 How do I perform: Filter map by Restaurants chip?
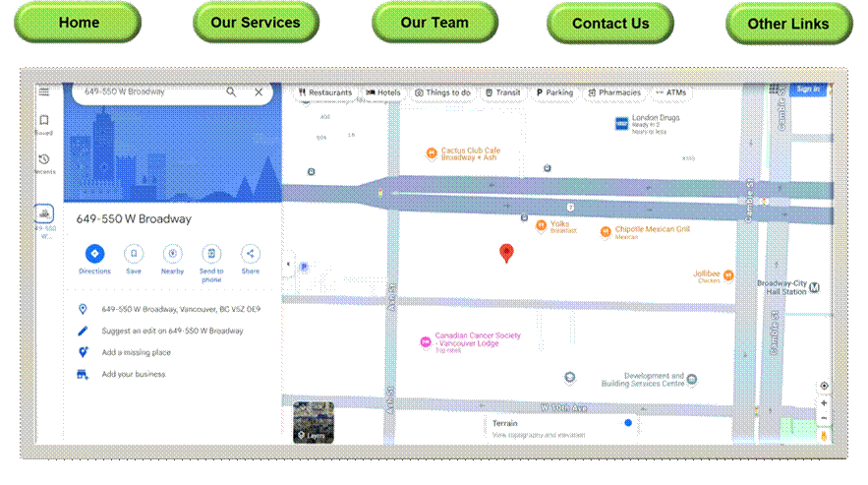point(324,92)
